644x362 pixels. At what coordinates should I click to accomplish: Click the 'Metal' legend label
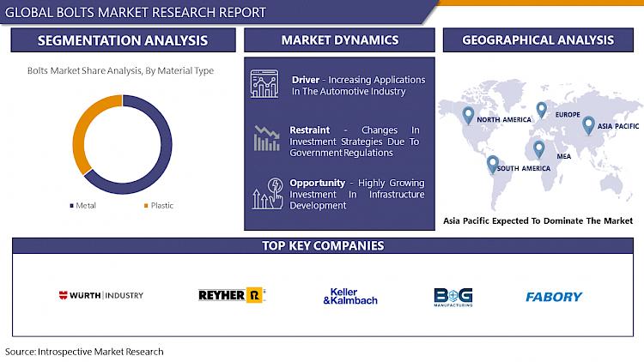click(86, 205)
